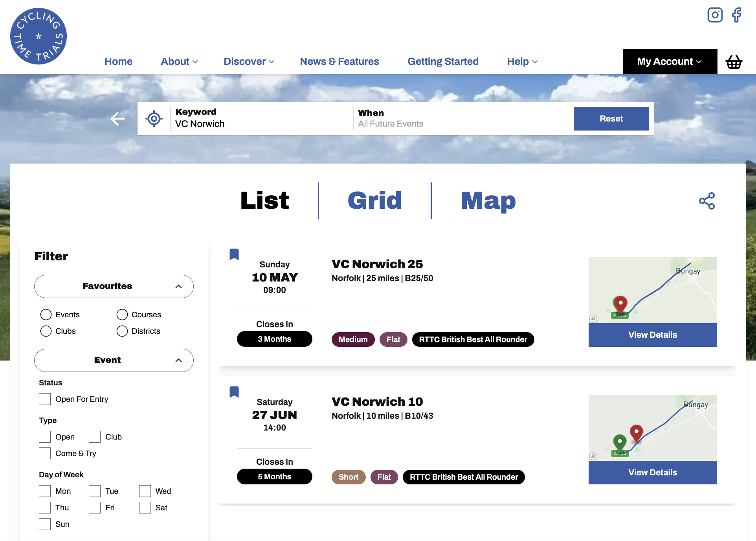The width and height of the screenshot is (756, 541).
Task: Open the shopping basket icon
Action: click(x=734, y=62)
